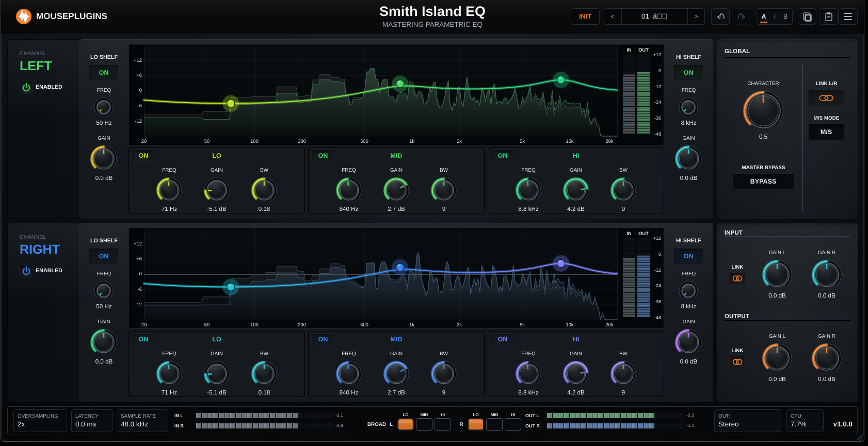868x446 pixels.
Task: Open the OVERSAMPLING 2x selector
Action: [x=40, y=420]
